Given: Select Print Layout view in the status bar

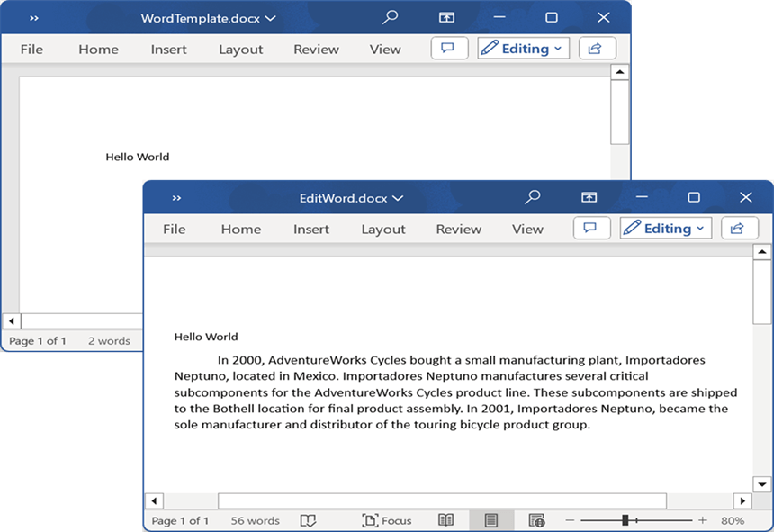Looking at the screenshot, I should (490, 520).
